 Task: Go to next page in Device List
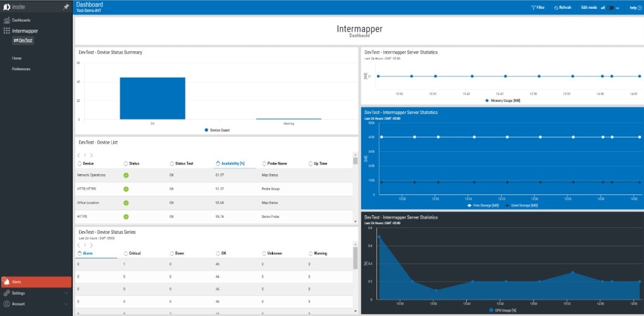click(x=91, y=155)
